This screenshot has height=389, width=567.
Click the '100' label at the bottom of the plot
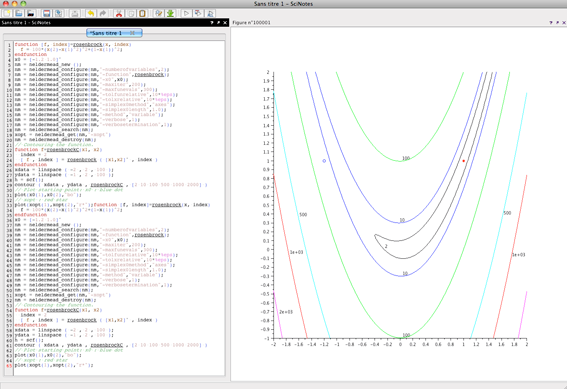pyautogui.click(x=406, y=335)
